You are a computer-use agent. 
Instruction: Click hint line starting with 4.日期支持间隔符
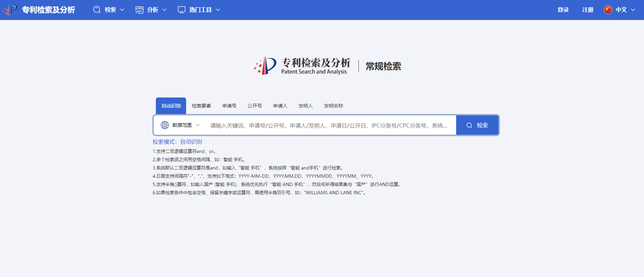(x=264, y=176)
